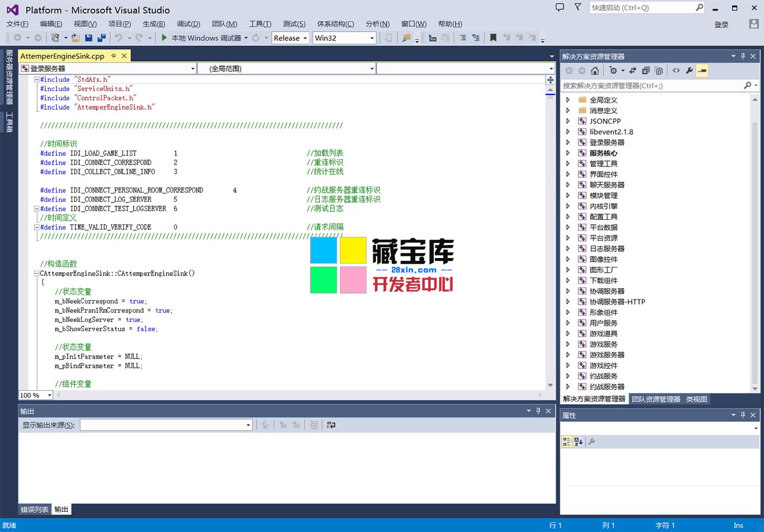764x532 pixels.
Task: Click the 登录 sign-in link
Action: (721, 25)
